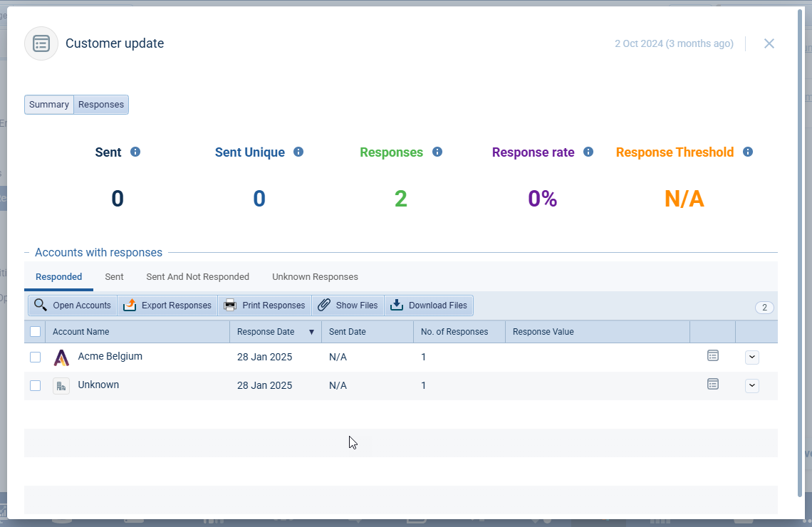Click the Show Files paperclip icon
The image size is (812, 527).
point(325,305)
